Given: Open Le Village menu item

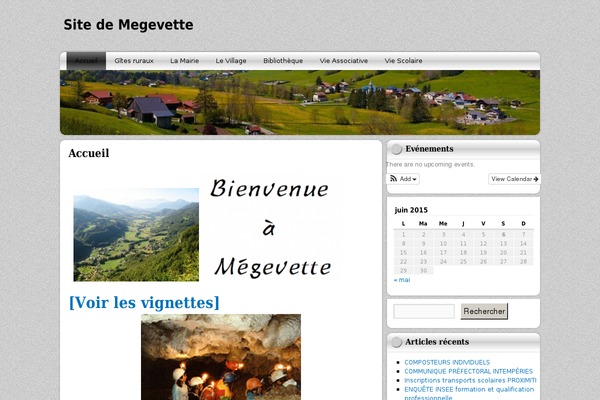Looking at the screenshot, I should coord(231,61).
